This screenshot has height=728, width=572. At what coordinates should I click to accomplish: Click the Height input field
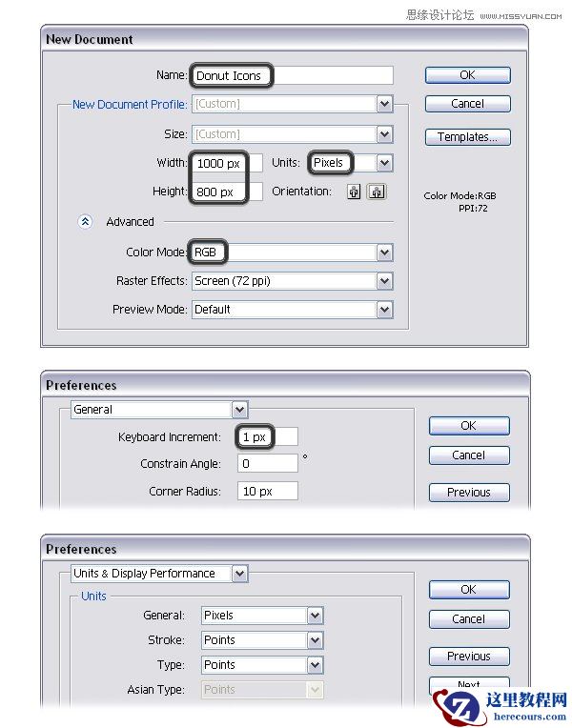coord(227,192)
